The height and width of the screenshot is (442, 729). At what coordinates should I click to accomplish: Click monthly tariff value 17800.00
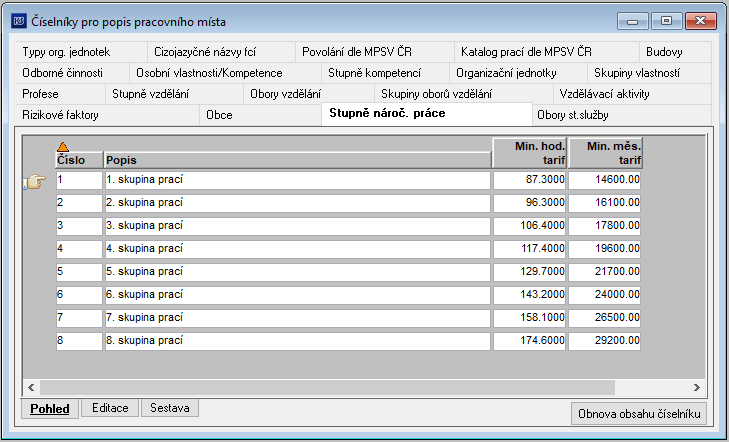tap(604, 226)
